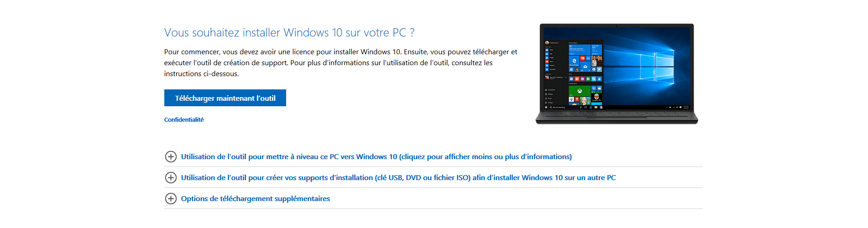Click the Start button on the laptop image taskbar
Viewport: 868px width, 228px height.
546,107
